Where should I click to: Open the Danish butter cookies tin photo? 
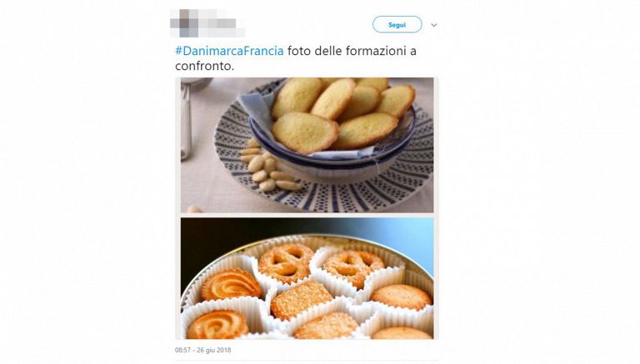click(307, 278)
